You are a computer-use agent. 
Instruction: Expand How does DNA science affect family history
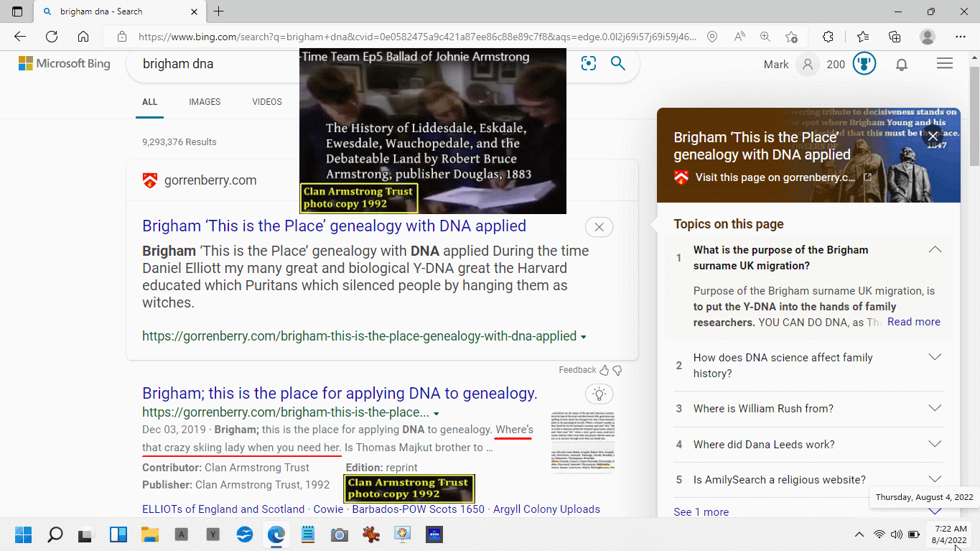tap(935, 357)
